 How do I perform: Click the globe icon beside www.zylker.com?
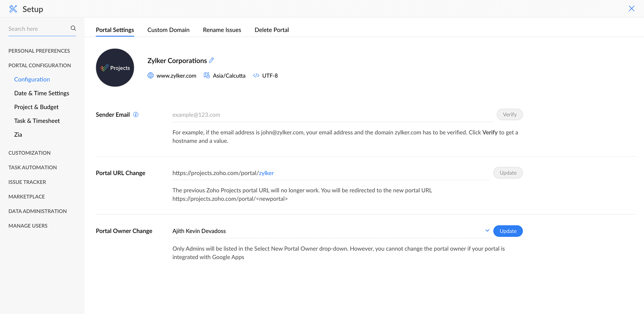[150, 75]
